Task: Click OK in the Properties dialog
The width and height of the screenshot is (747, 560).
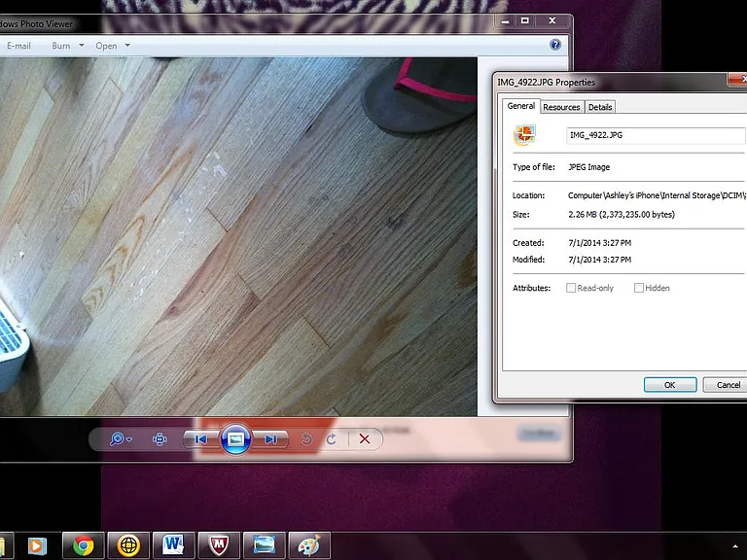Action: pyautogui.click(x=670, y=385)
